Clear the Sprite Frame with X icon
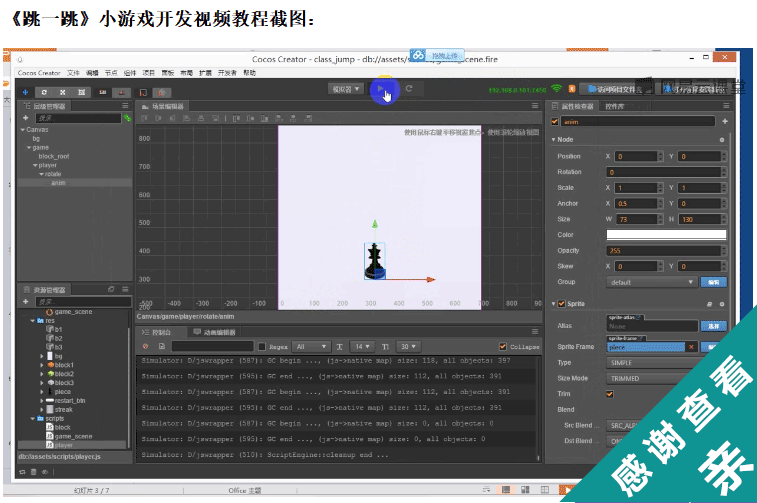Screen dimensions: 757x503 click(x=691, y=347)
